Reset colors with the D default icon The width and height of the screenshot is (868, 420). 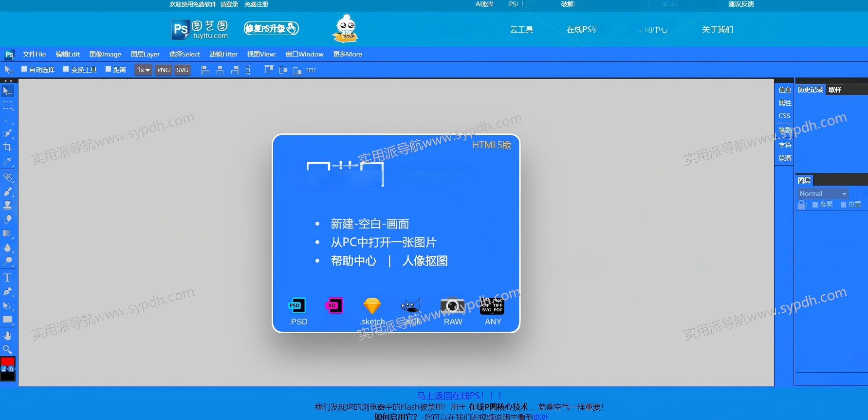pos(11,369)
